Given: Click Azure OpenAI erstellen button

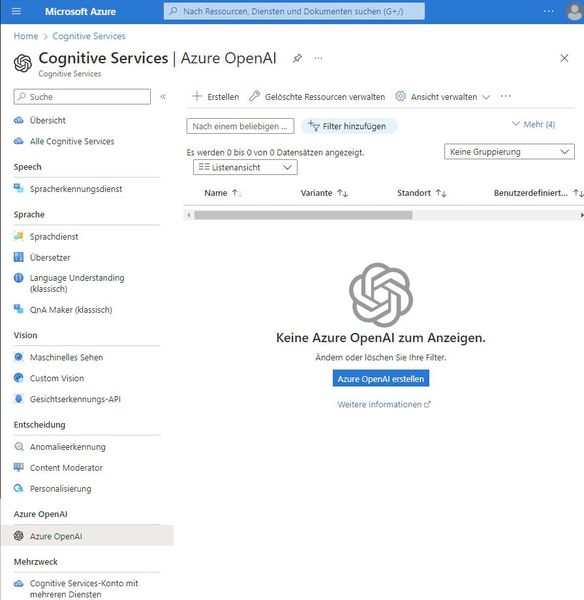Looking at the screenshot, I should click(381, 378).
